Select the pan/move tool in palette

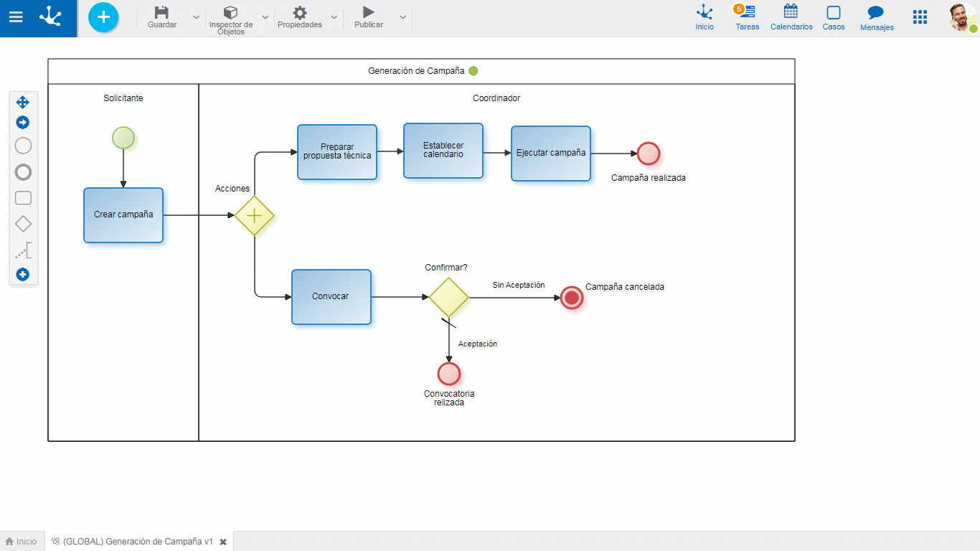pos(23,102)
